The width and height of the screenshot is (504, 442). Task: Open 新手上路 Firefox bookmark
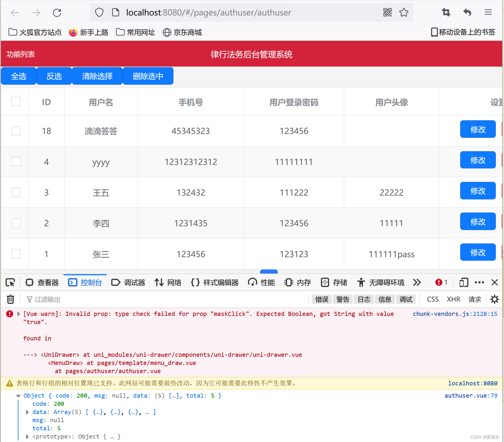88,32
